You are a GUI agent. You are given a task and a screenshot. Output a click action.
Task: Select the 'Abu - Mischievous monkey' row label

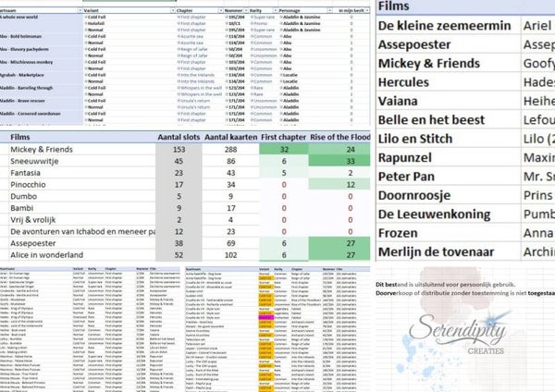pos(27,62)
